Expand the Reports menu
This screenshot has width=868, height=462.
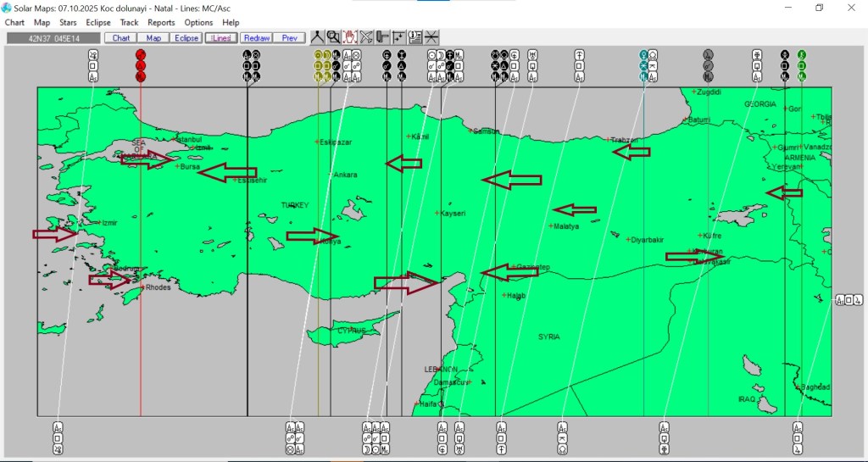point(161,22)
